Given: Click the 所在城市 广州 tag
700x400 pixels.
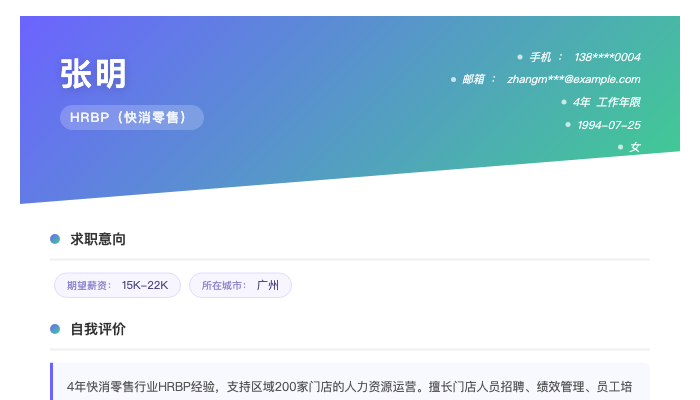Looking at the screenshot, I should (240, 285).
